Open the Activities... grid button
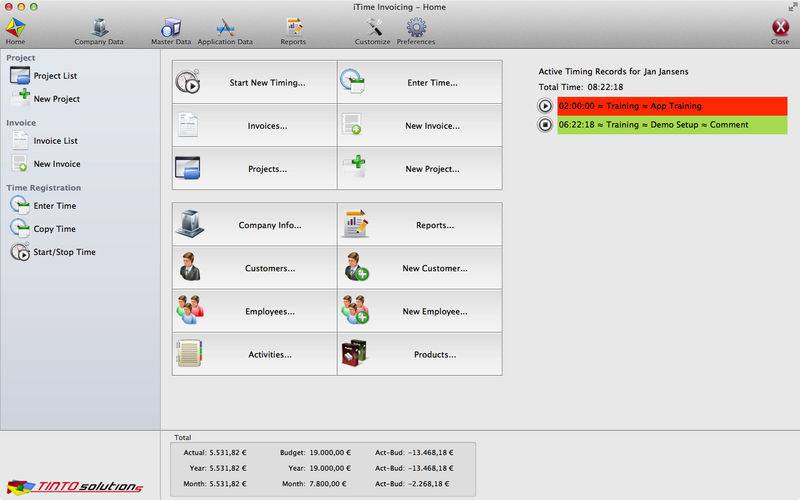 click(255, 354)
